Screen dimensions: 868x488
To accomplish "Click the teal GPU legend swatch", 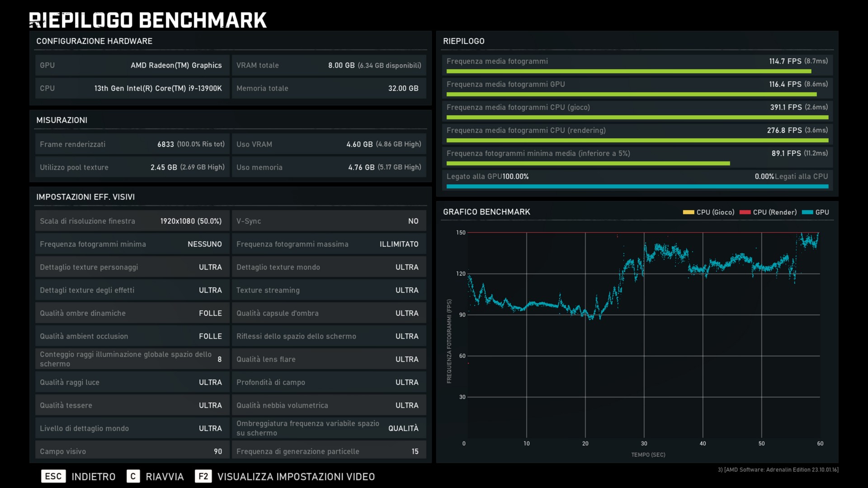I will tap(807, 212).
